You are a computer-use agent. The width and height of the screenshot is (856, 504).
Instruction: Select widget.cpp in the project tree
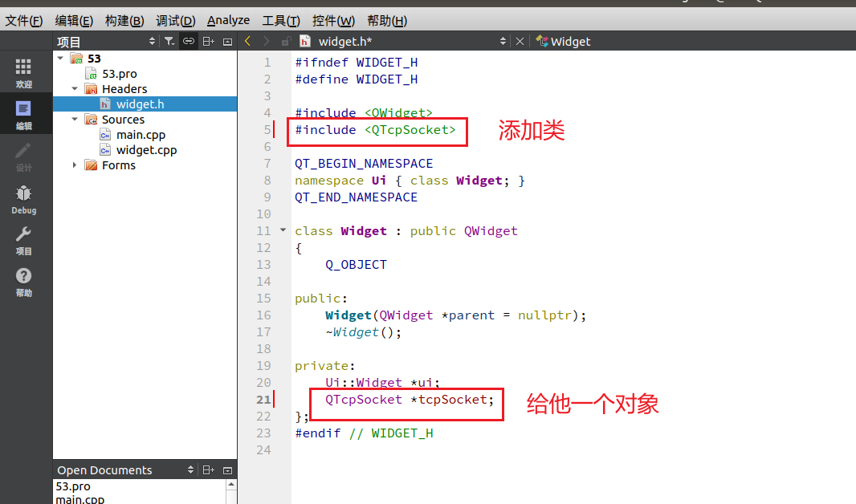click(x=146, y=150)
